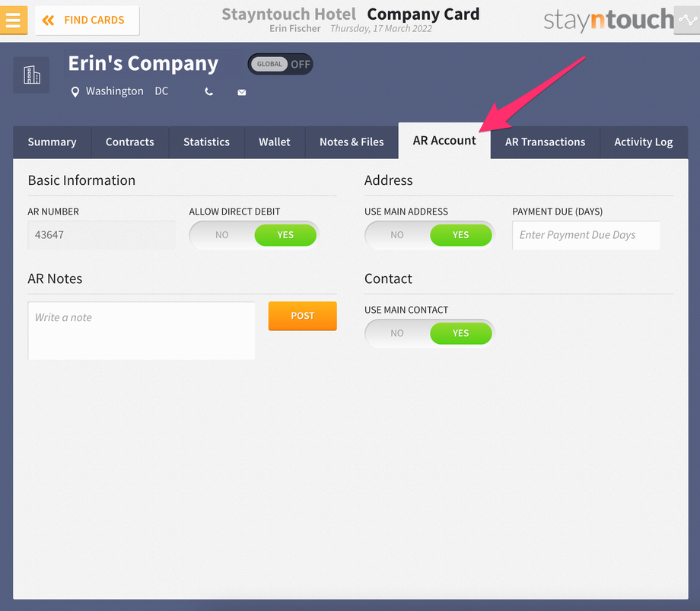Click the DC state text
The image size is (700, 611).
pos(161,91)
